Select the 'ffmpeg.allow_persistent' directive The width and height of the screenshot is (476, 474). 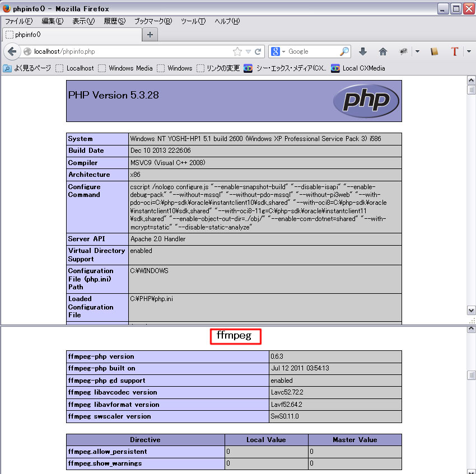pos(108,452)
